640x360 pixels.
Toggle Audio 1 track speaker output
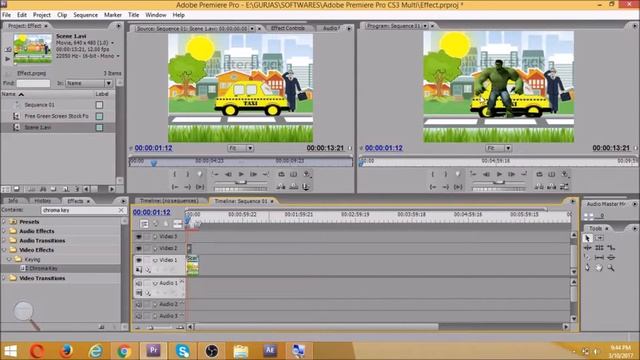coord(139,283)
